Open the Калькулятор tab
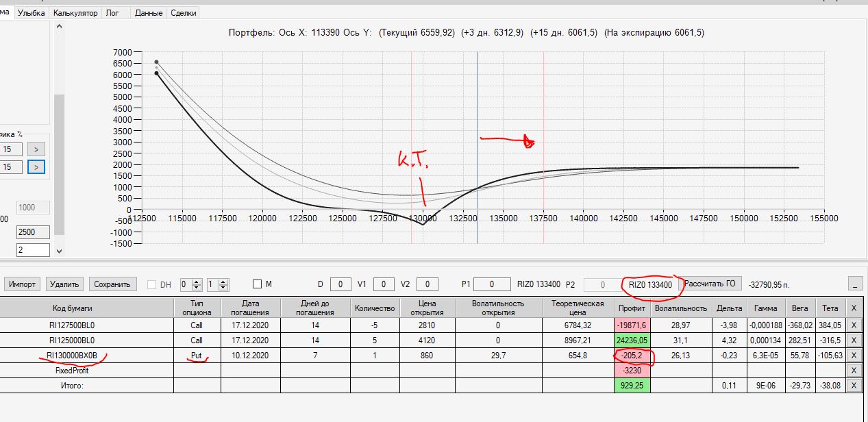 coord(75,12)
